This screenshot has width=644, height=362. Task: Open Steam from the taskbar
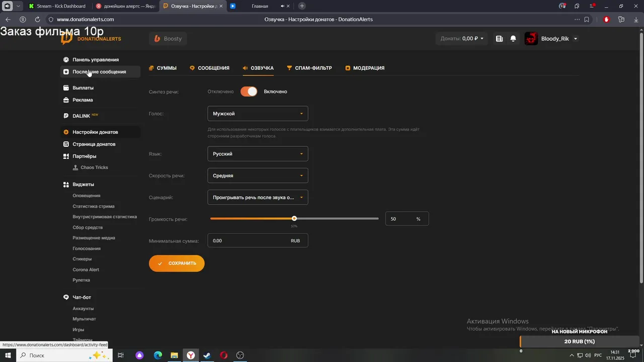pos(207,355)
